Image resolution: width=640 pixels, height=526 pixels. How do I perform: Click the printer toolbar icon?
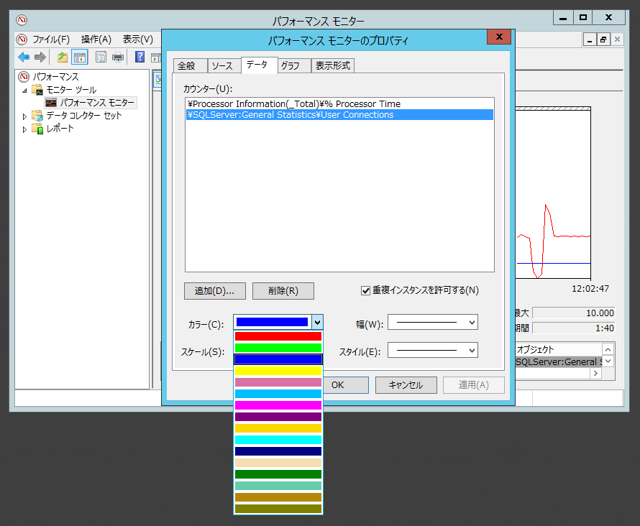click(118, 57)
